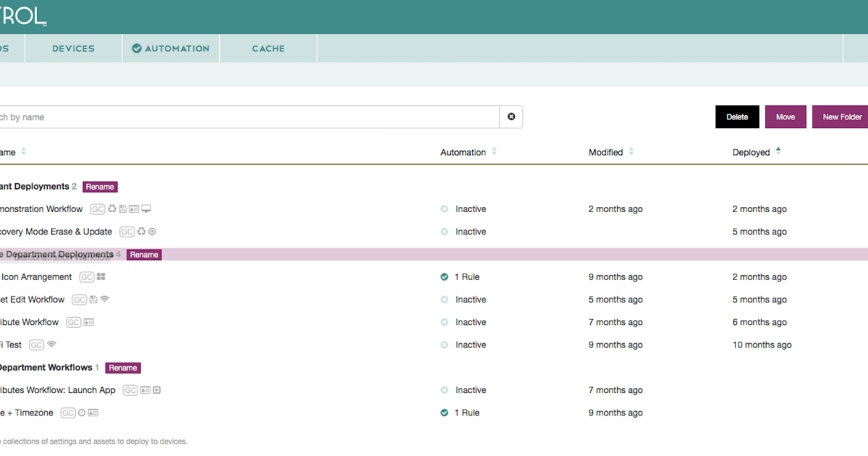Click the save icon next to Demonstration Workflow
The image size is (868, 456).
point(123,208)
